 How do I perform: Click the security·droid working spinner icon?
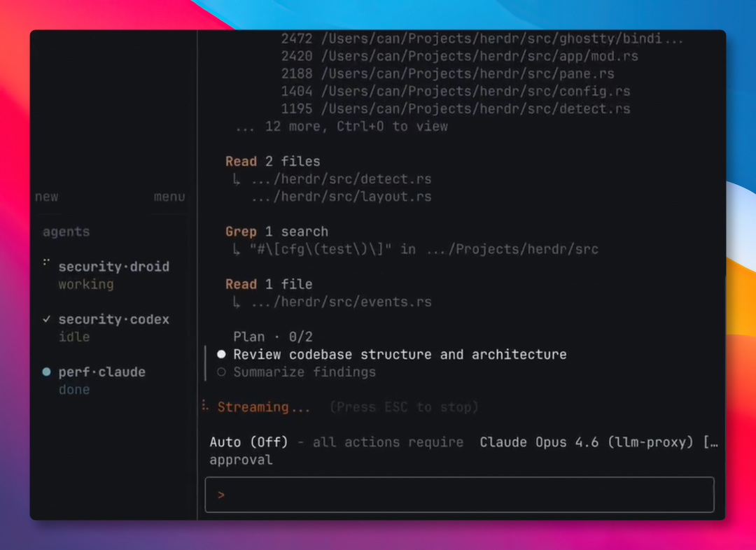pos(46,262)
